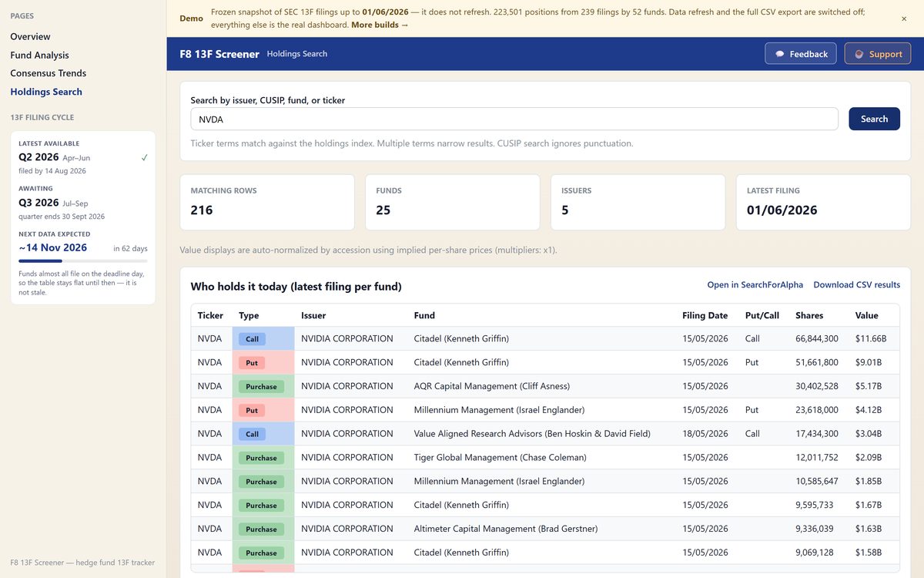Click the Filing Date column header
924x578 pixels.
(x=705, y=315)
